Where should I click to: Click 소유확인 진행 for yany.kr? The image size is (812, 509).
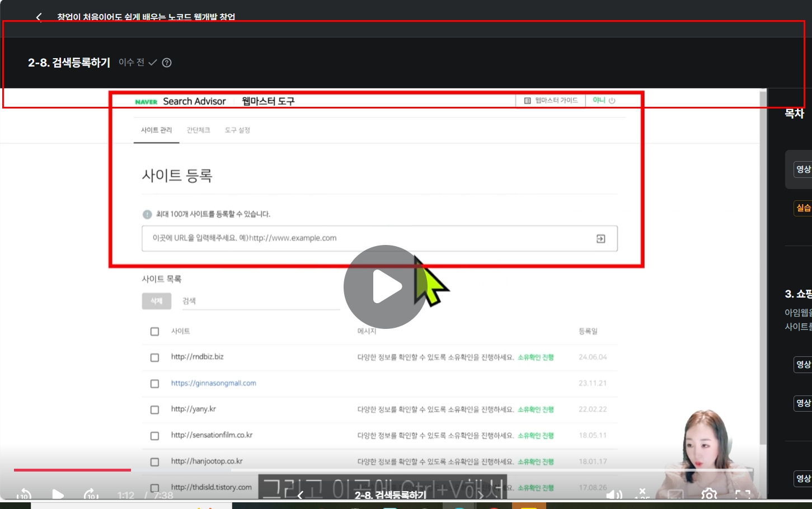tap(536, 409)
